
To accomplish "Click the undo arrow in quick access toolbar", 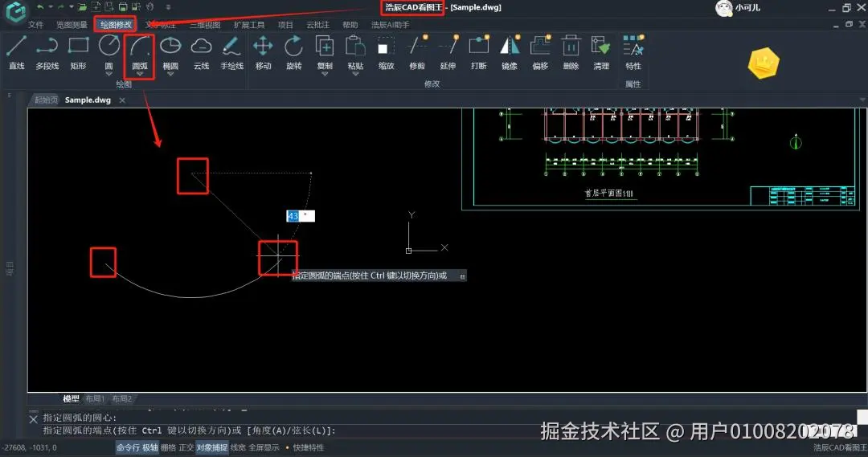I will click(x=40, y=7).
